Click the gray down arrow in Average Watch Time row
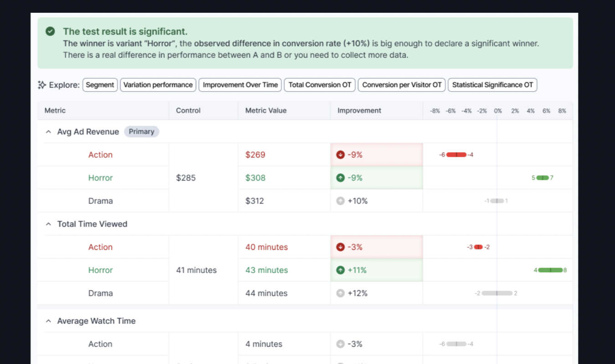 pyautogui.click(x=340, y=344)
